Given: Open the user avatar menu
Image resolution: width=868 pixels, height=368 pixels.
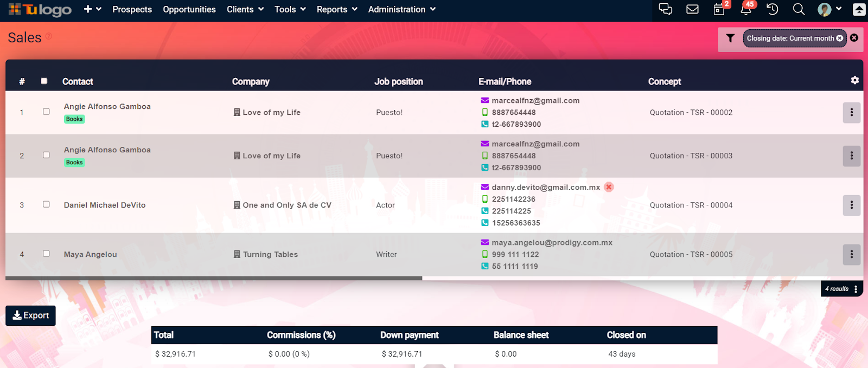Looking at the screenshot, I should (x=829, y=9).
